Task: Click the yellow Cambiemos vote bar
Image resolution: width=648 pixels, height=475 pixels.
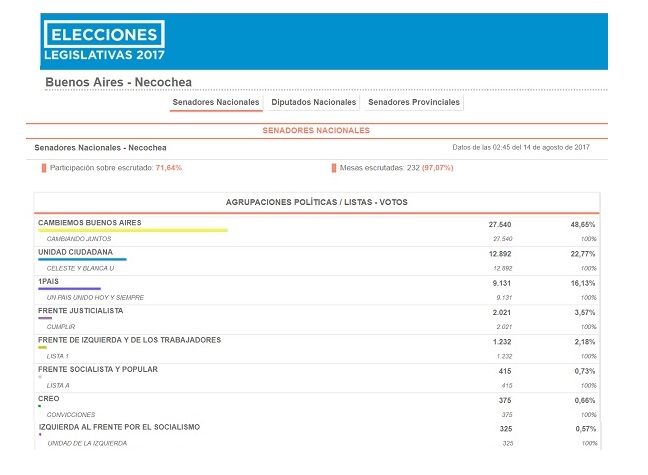Action: [133, 230]
